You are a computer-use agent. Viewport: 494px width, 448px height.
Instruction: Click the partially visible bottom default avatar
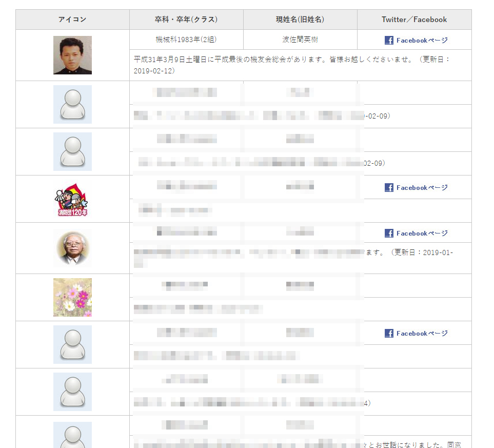click(x=72, y=435)
